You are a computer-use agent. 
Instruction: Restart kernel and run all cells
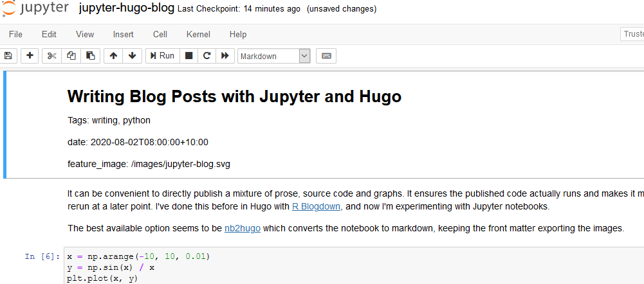pyautogui.click(x=225, y=56)
